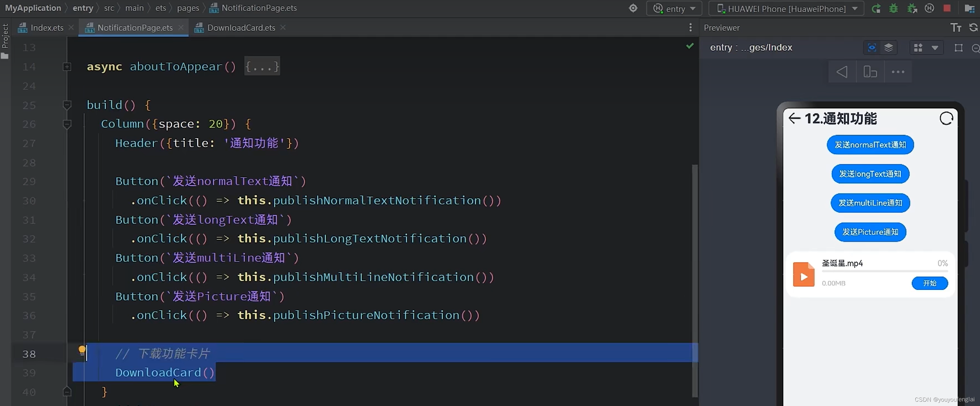Click pages in the breadcrumb path
Viewport: 980px width, 406px height.
tap(188, 8)
